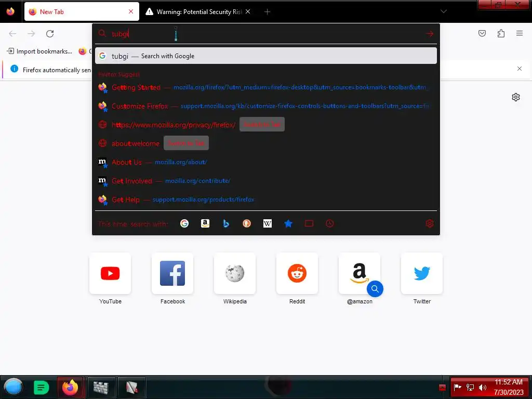
Task: Open the Action Center flag icon
Action: [x=458, y=387]
